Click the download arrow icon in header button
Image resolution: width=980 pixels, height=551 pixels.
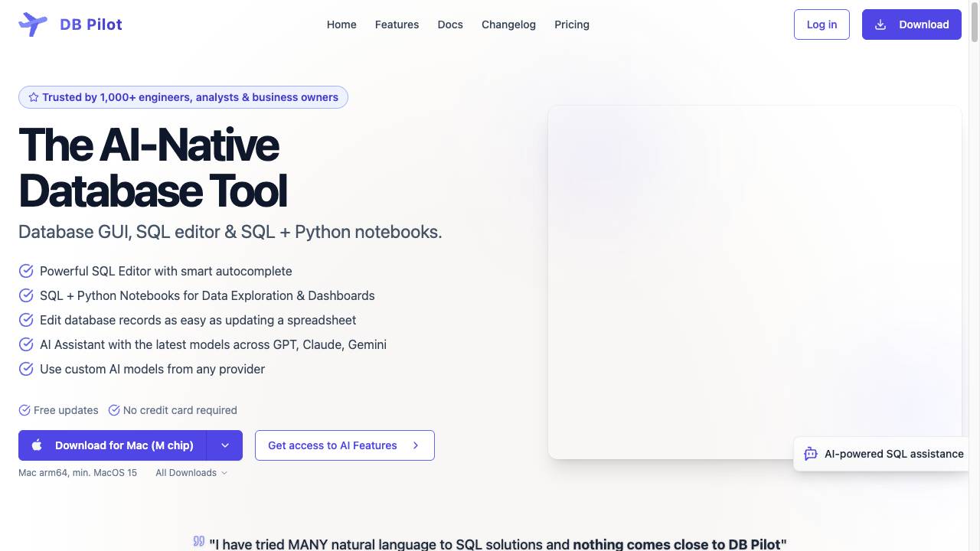880,24
